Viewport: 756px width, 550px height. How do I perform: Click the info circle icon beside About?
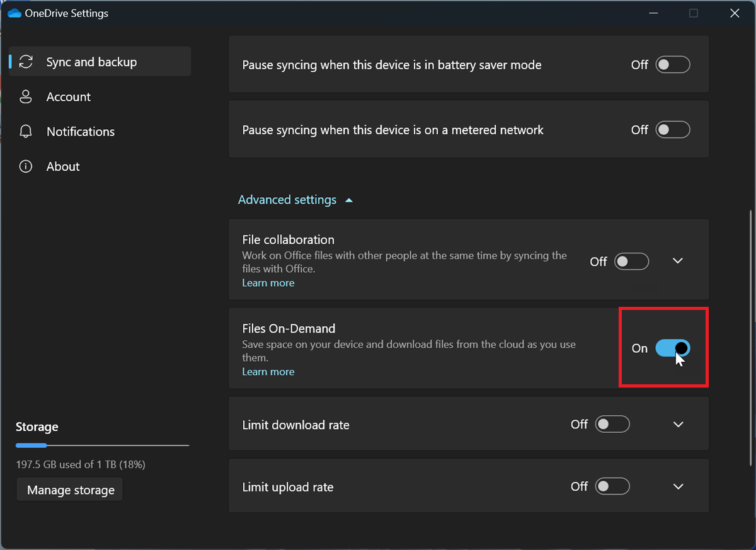click(x=25, y=166)
